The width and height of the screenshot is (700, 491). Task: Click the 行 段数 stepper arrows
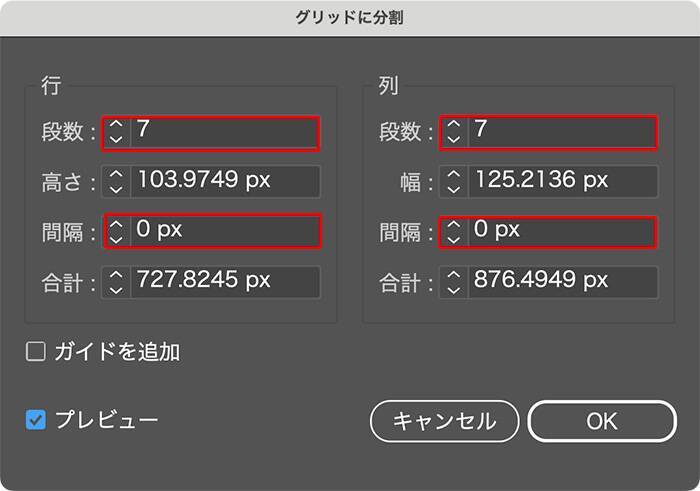116,132
